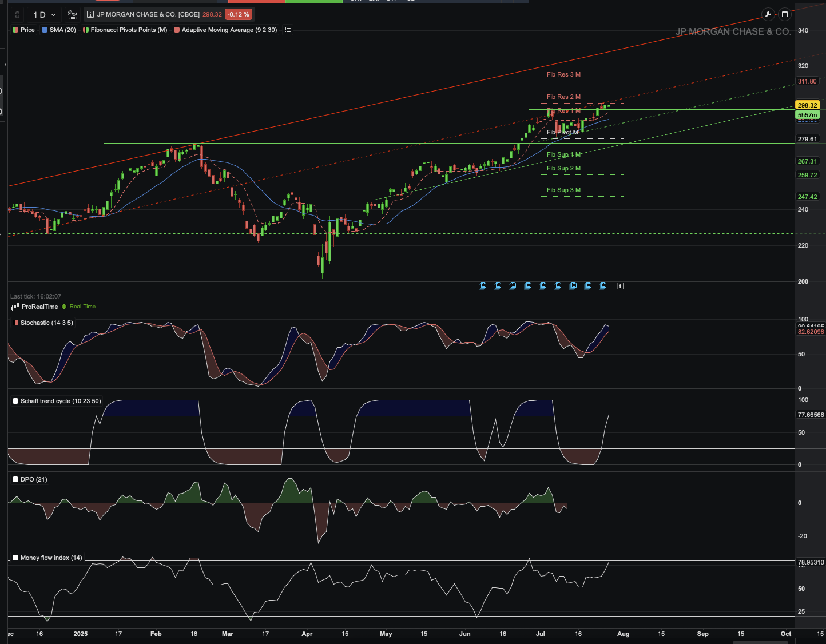
Task: Open Adaptive Moving Average (9 2 30) settings
Action: [229, 30]
